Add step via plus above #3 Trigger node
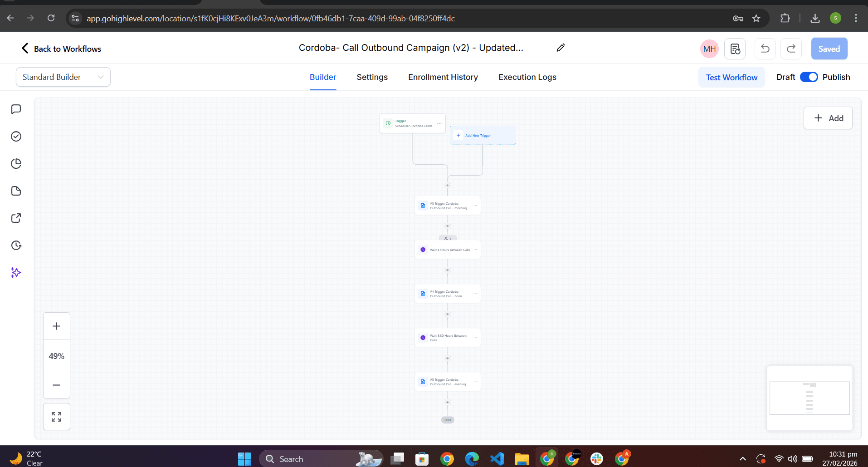Viewport: 868px width, 467px height. [x=448, y=185]
